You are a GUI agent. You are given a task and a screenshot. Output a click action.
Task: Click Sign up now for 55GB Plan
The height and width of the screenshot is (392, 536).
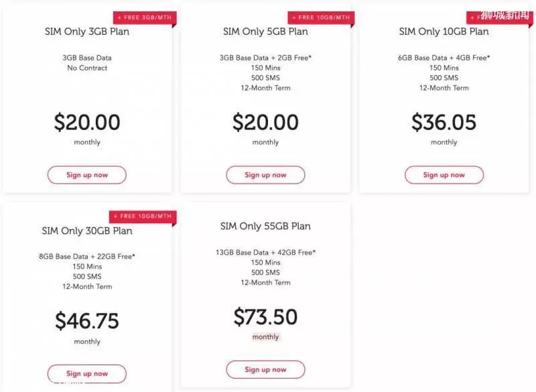pos(265,369)
